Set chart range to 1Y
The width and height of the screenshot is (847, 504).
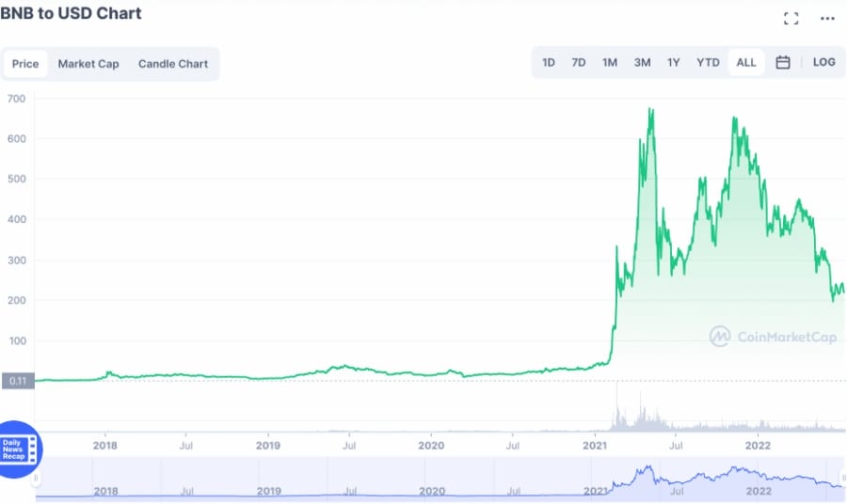674,63
